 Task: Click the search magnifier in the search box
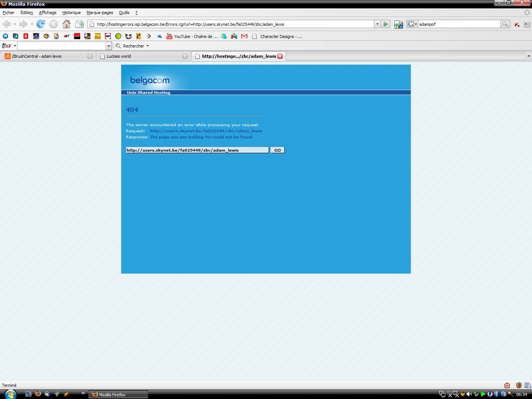click(505, 24)
